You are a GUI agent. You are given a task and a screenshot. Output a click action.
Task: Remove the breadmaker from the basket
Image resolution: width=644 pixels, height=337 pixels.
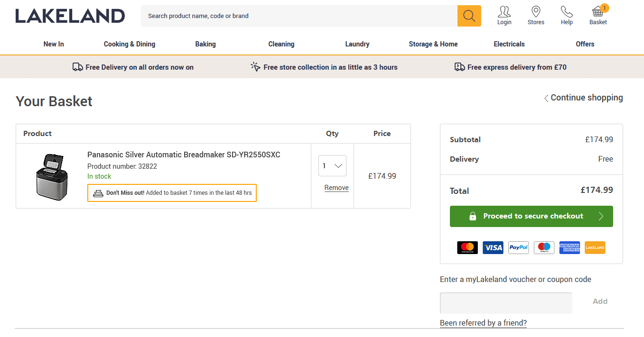pyautogui.click(x=336, y=188)
